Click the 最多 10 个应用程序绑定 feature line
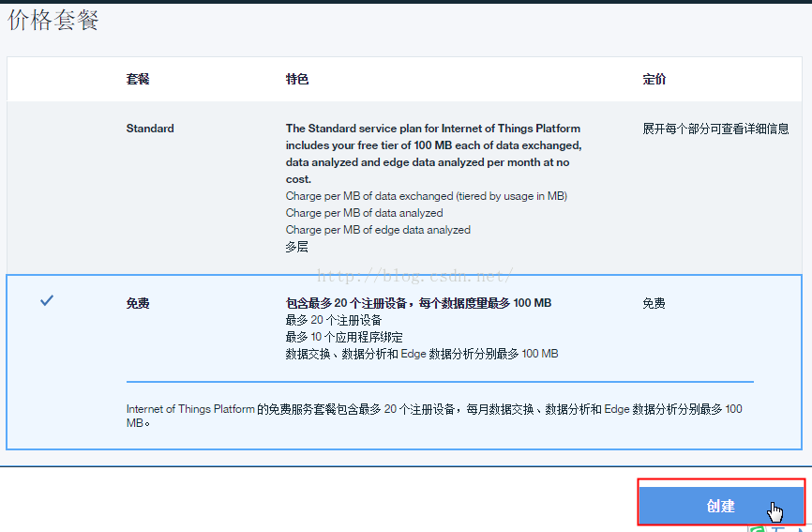812x532 pixels. click(344, 337)
